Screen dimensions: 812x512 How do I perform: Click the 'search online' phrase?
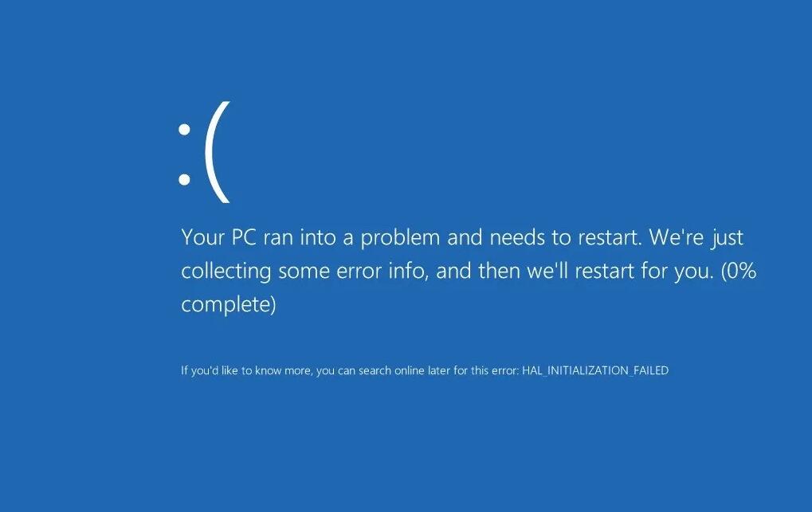pyautogui.click(x=391, y=371)
